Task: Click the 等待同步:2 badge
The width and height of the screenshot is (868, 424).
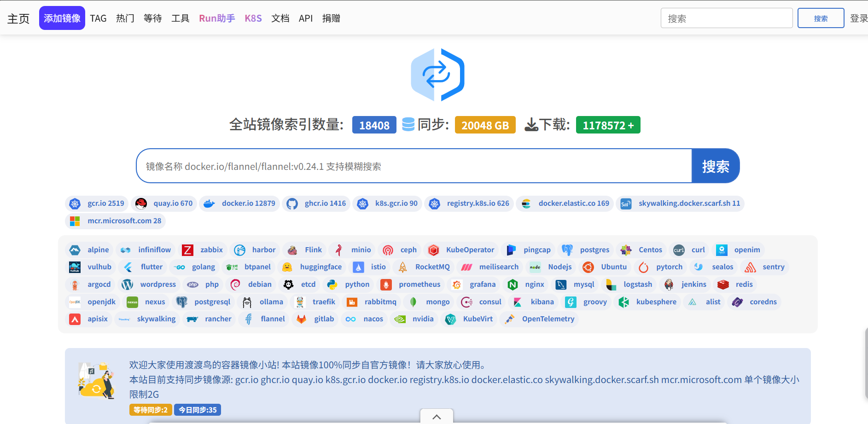Action: pyautogui.click(x=151, y=410)
